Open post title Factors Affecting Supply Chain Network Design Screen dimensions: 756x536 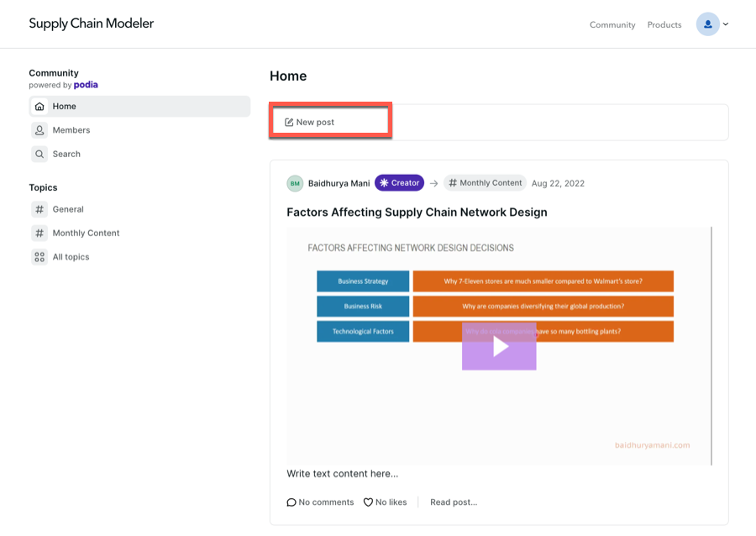tap(417, 213)
